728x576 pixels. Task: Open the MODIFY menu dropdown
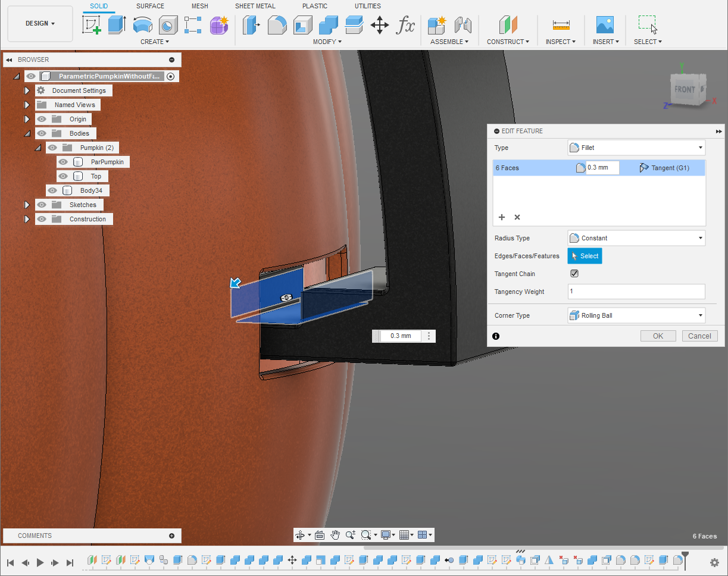327,42
